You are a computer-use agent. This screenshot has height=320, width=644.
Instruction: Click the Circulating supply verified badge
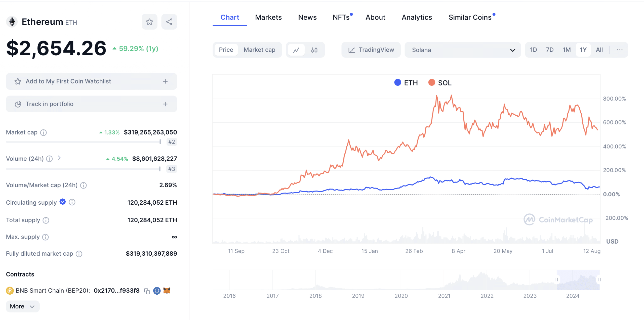point(63,202)
